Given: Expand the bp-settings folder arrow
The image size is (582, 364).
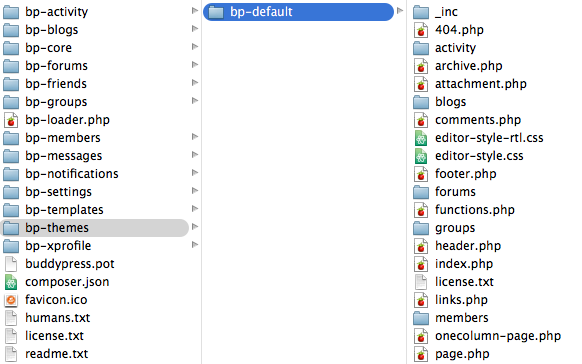Looking at the screenshot, I should coord(194,191).
